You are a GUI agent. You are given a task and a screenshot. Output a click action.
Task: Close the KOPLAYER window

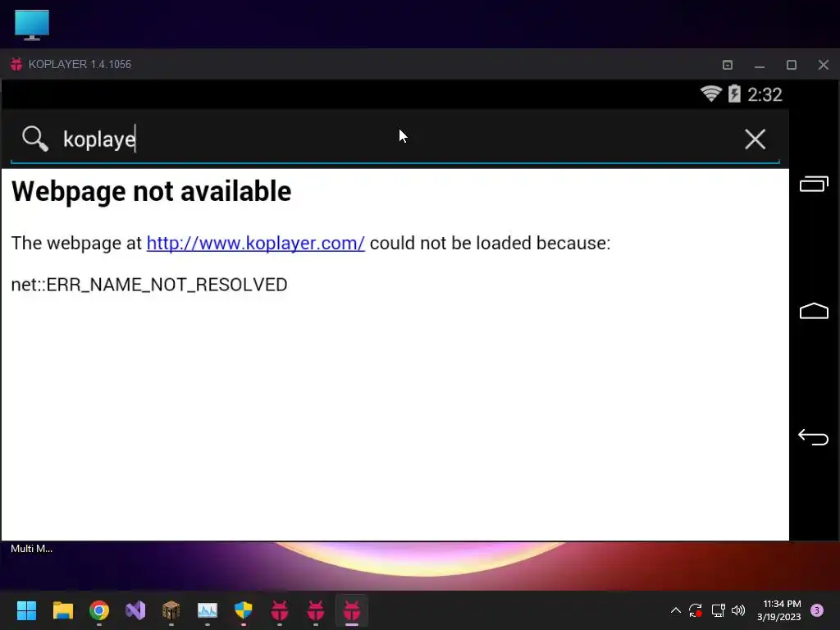pyautogui.click(x=824, y=65)
